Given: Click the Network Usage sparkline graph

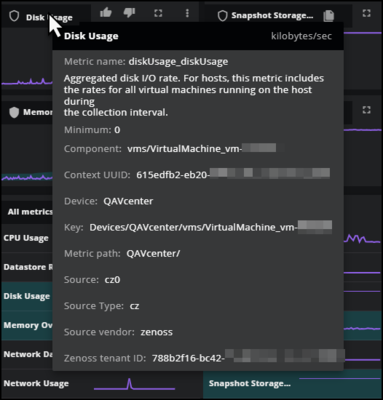Looking at the screenshot, I should [134, 384].
